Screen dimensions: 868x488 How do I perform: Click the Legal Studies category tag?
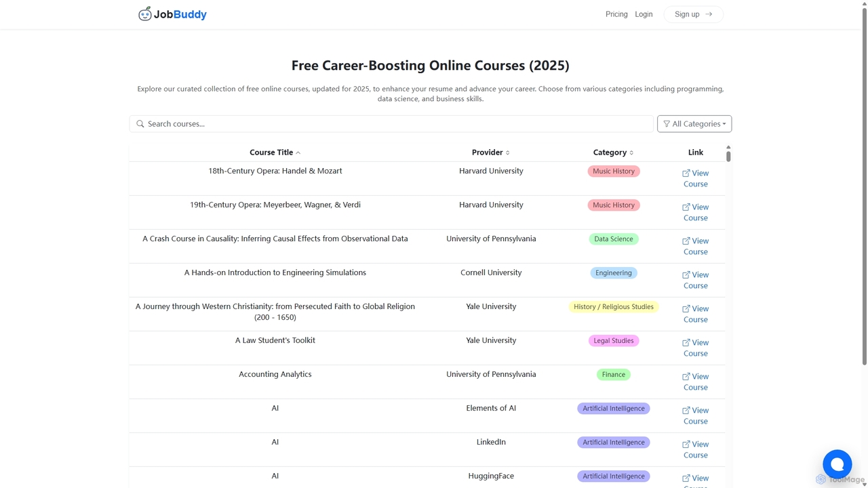click(614, 341)
